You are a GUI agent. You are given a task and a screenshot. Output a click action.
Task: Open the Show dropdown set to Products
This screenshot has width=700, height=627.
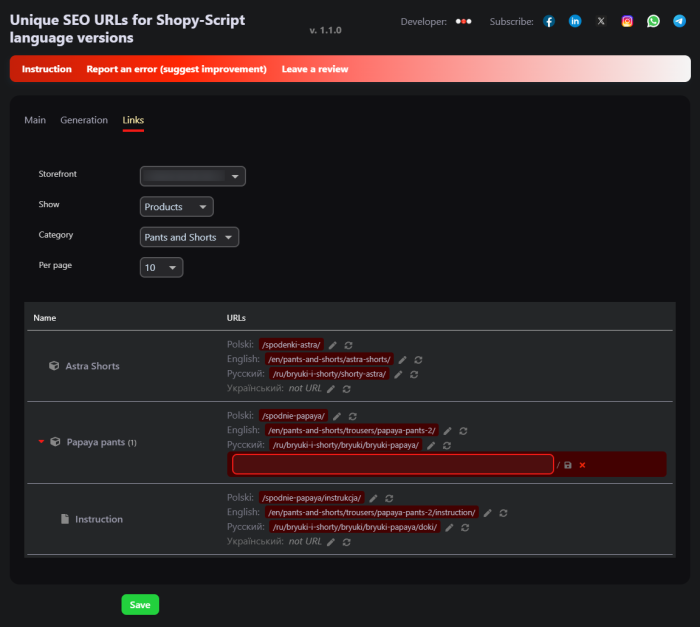(176, 207)
